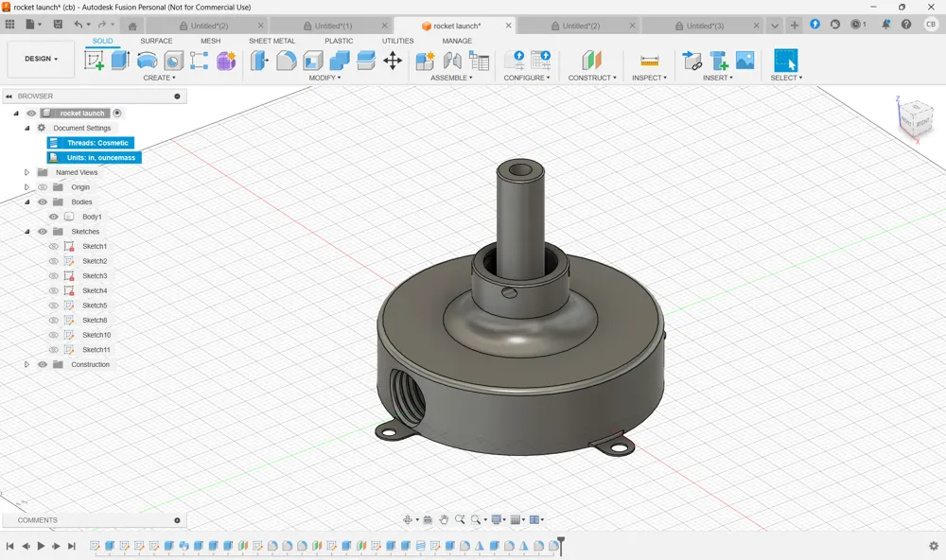The image size is (946, 560).
Task: Collapse the Sketches folder
Action: click(x=26, y=232)
